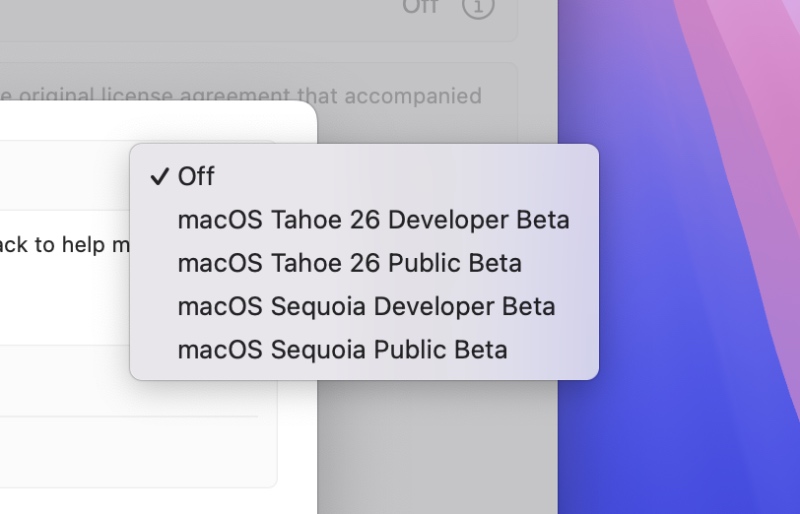
Task: Click the empty space right of Off entry
Action: pos(400,177)
